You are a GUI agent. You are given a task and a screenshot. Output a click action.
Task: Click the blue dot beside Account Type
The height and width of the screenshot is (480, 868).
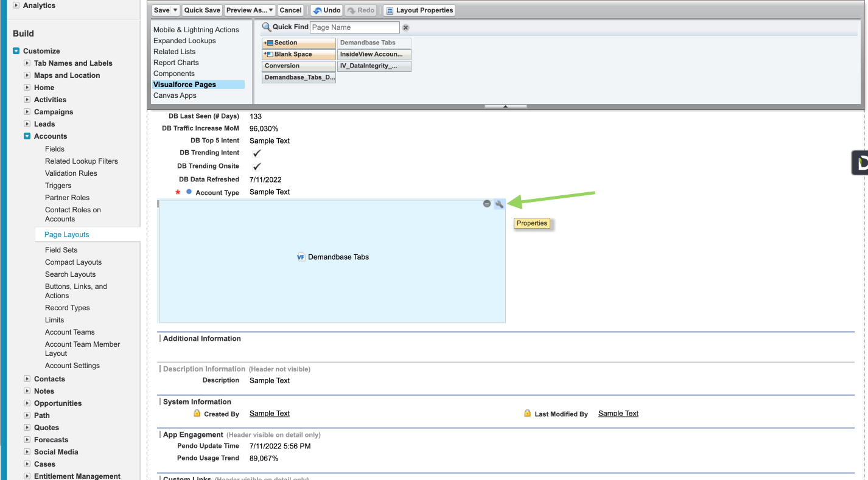(x=189, y=192)
